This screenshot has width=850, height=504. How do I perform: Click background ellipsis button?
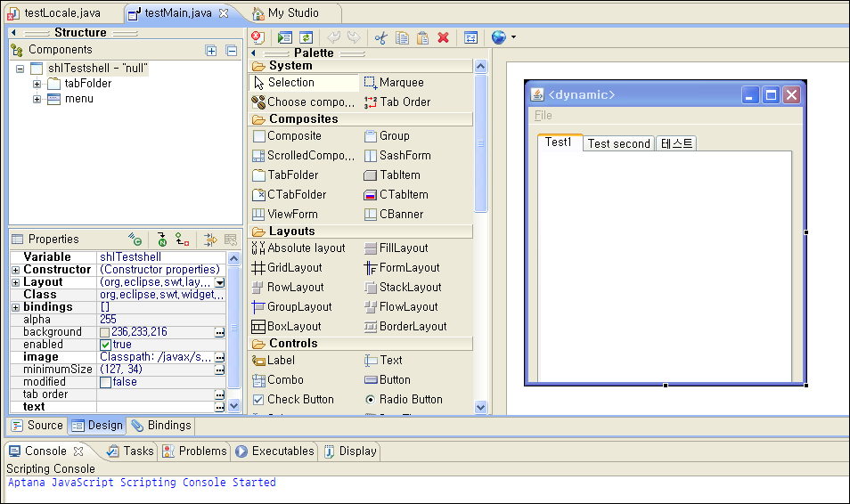click(x=219, y=332)
